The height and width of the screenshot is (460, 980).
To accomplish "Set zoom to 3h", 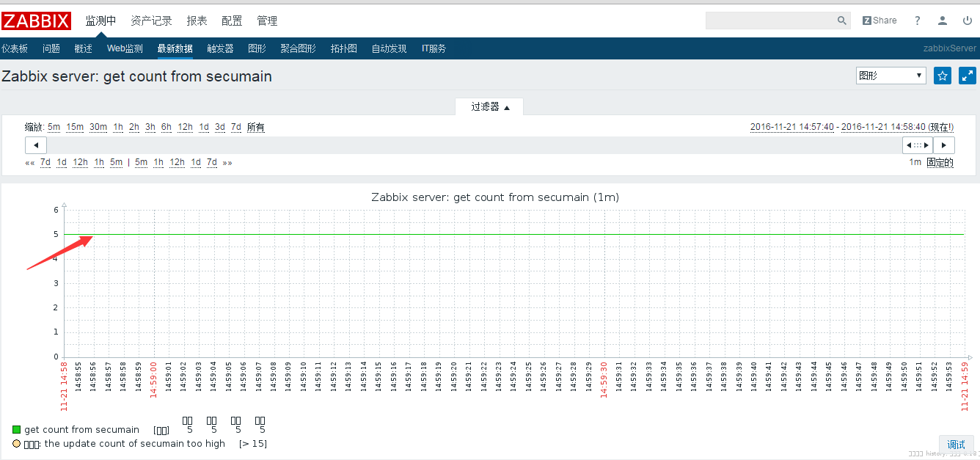I will point(150,127).
